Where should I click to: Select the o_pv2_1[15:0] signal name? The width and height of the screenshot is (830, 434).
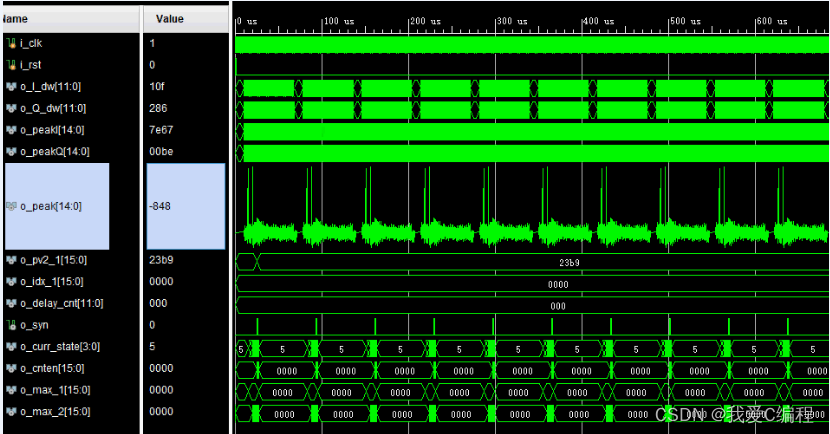53,260
